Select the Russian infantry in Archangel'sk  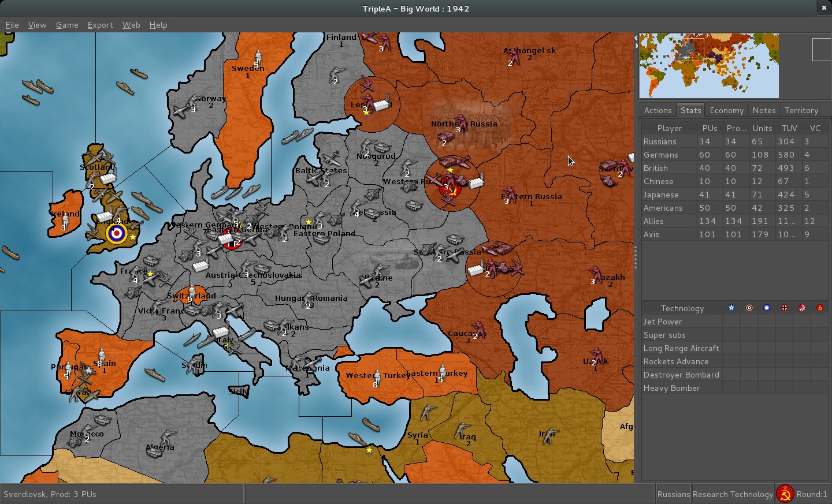pyautogui.click(x=513, y=55)
